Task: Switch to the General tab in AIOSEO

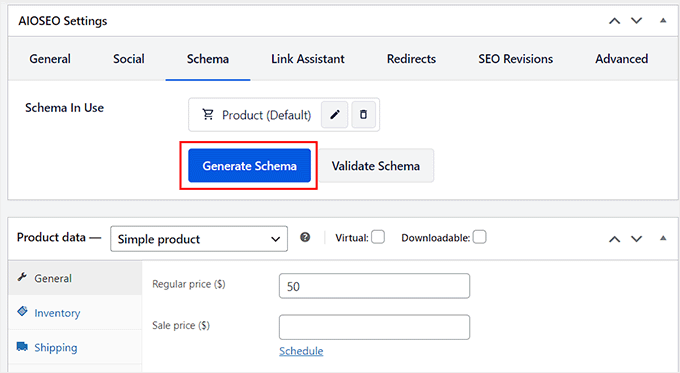Action: (50, 59)
